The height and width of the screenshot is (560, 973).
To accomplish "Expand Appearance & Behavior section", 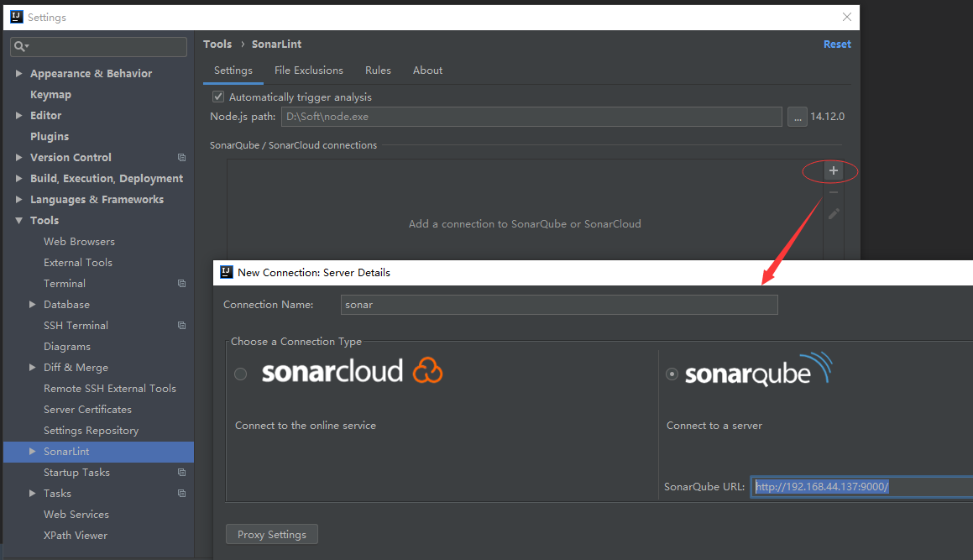I will [18, 73].
